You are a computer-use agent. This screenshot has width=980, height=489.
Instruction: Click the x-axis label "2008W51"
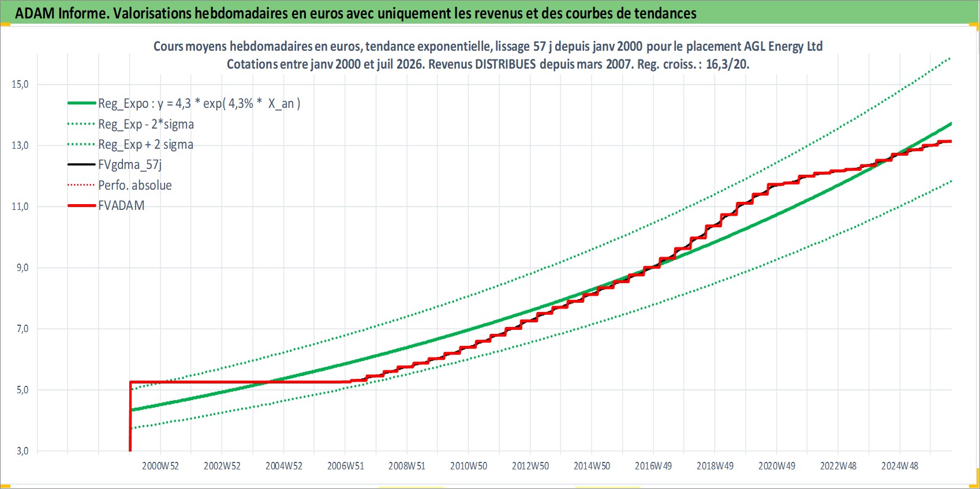tap(407, 466)
